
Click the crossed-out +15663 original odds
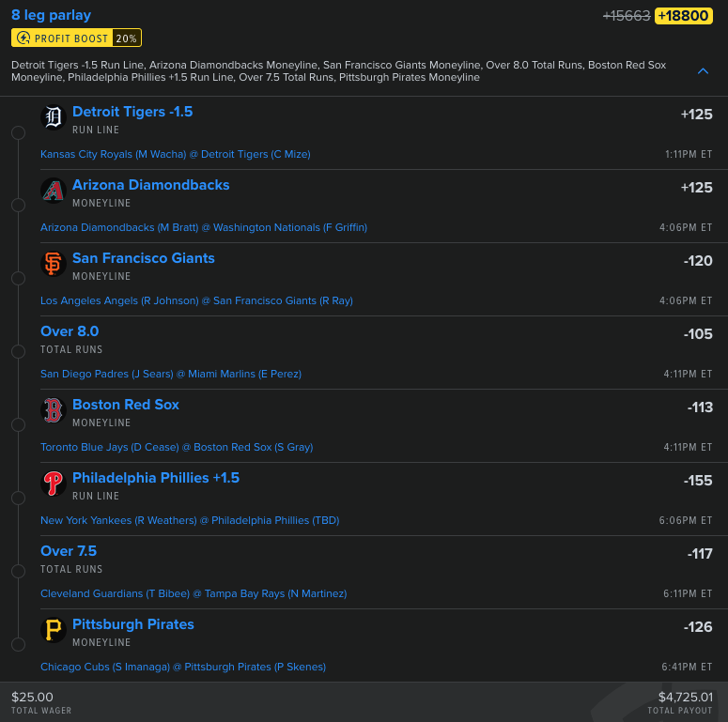click(627, 16)
